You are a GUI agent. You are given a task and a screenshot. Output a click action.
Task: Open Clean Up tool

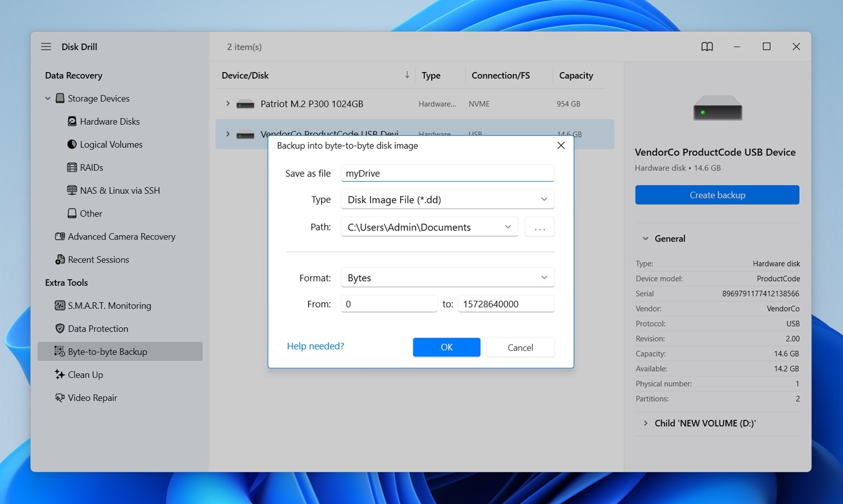coord(85,374)
